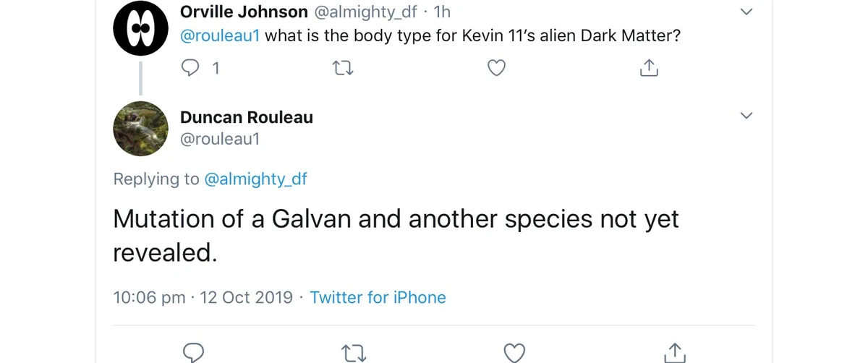Like Orville Johnson's tweet

495,68
